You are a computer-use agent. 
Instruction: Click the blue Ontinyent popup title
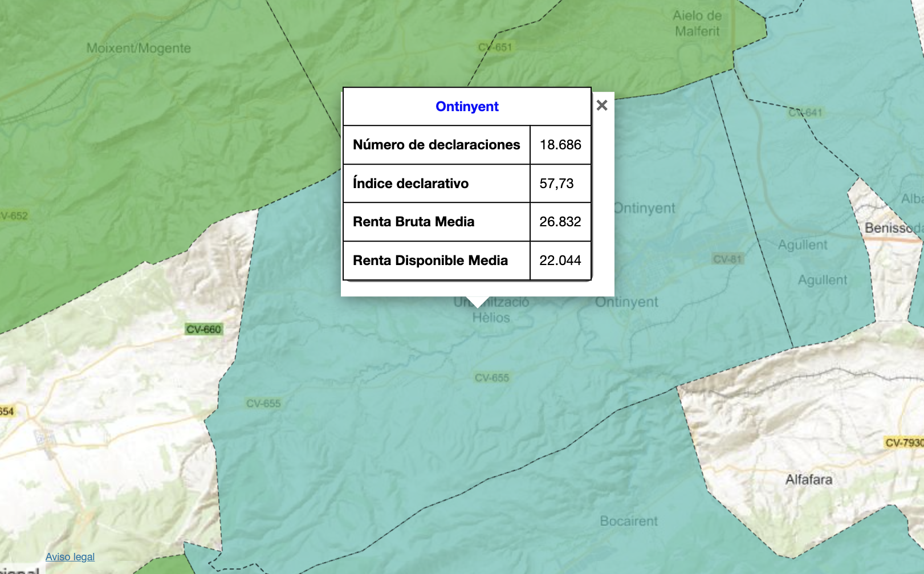click(467, 107)
